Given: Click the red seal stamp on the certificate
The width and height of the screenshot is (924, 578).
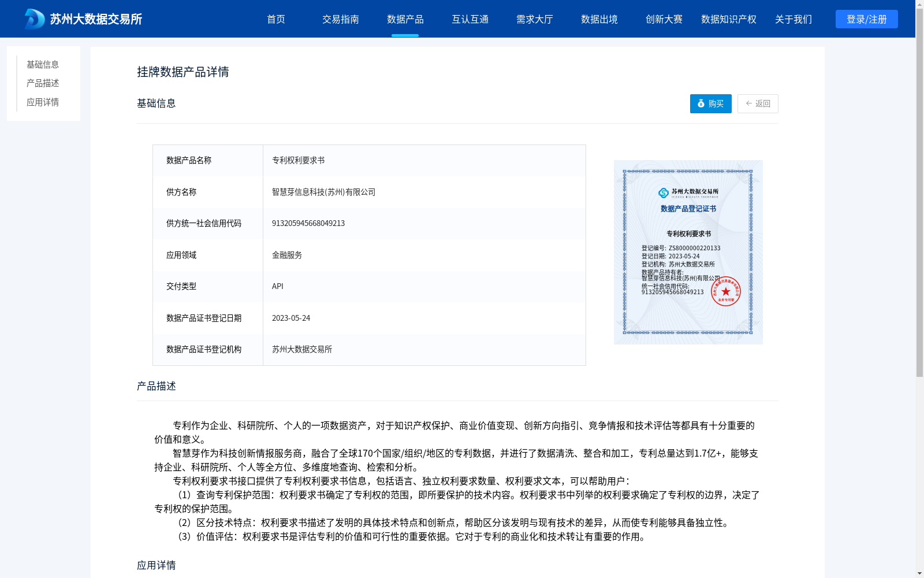Looking at the screenshot, I should click(726, 292).
